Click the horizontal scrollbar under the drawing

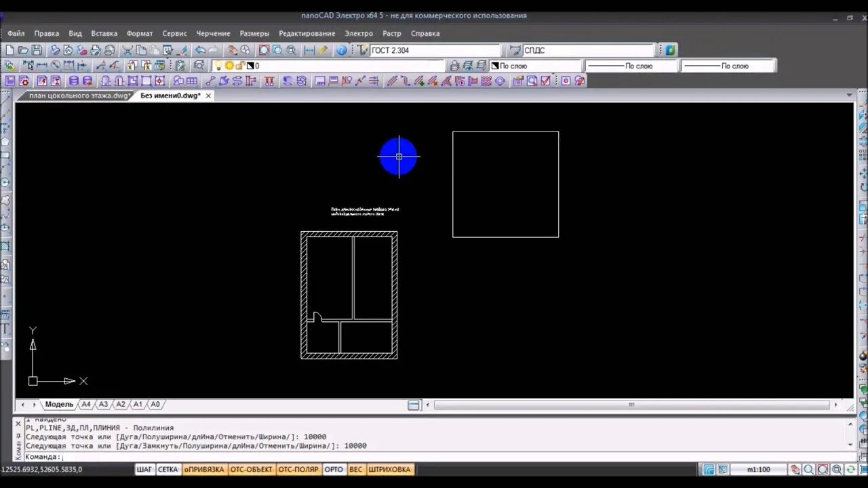coord(632,405)
